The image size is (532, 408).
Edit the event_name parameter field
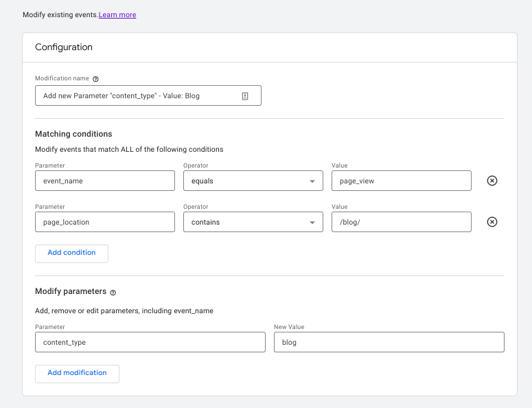(x=105, y=181)
